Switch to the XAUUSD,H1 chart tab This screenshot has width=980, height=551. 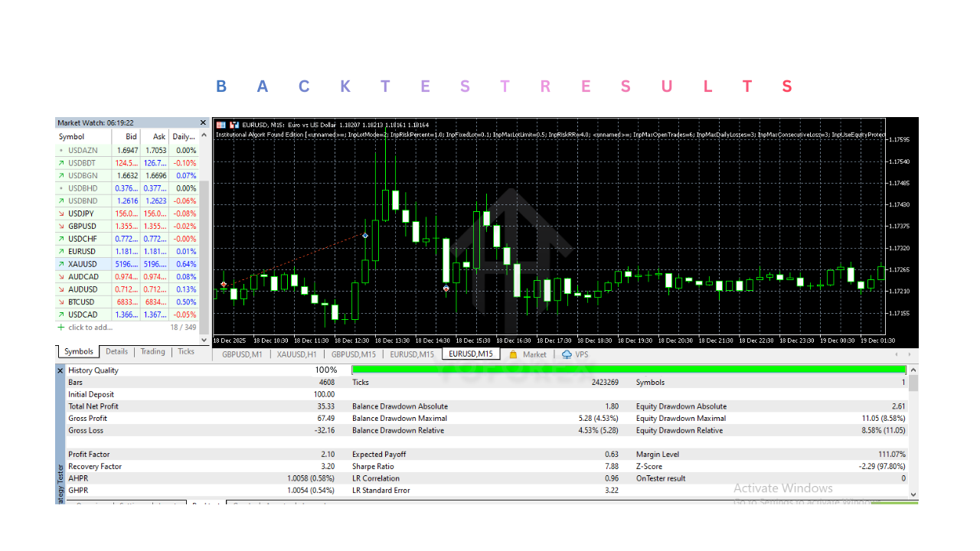(x=299, y=354)
